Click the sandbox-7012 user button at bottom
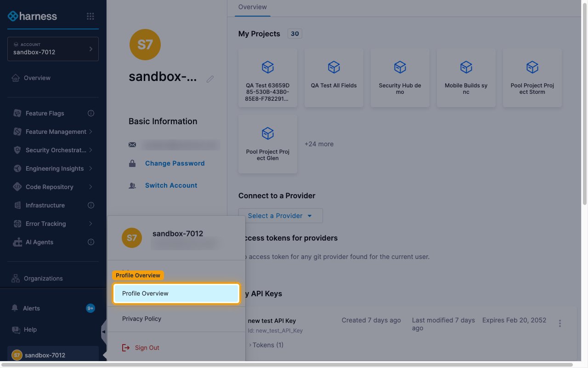The height and width of the screenshot is (368, 588). 53,355
